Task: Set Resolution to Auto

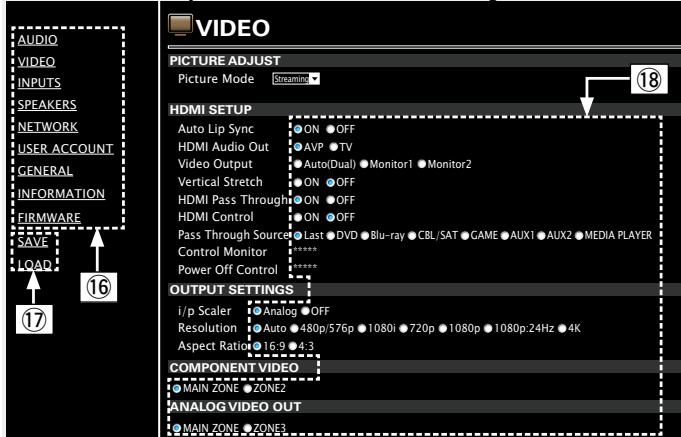Action: pyautogui.click(x=257, y=328)
